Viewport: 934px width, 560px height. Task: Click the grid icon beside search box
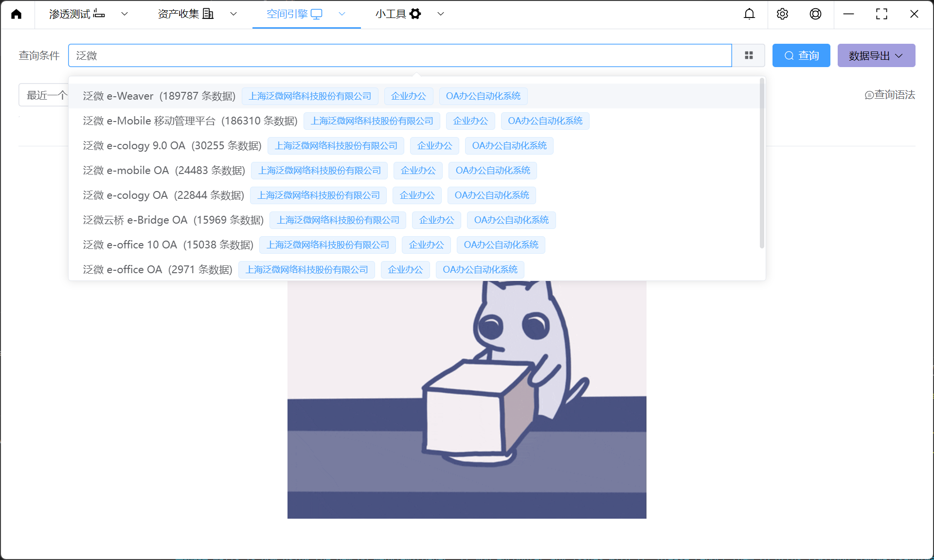(x=749, y=55)
